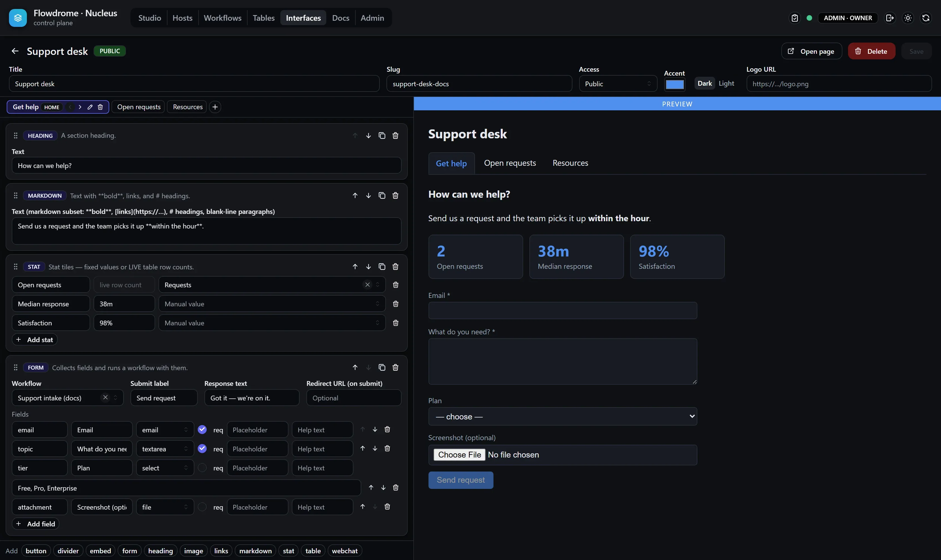941x560 pixels.
Task: Delete the HEADING block
Action: click(395, 136)
